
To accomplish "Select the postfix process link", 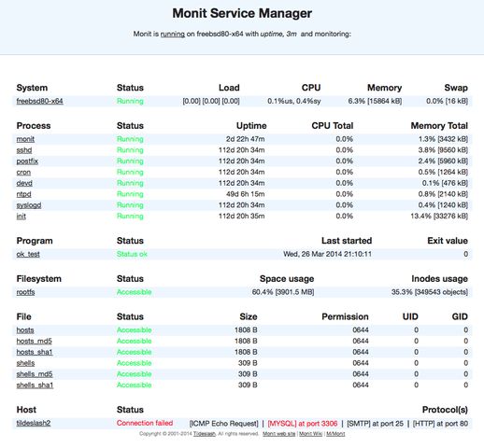I will [27, 161].
